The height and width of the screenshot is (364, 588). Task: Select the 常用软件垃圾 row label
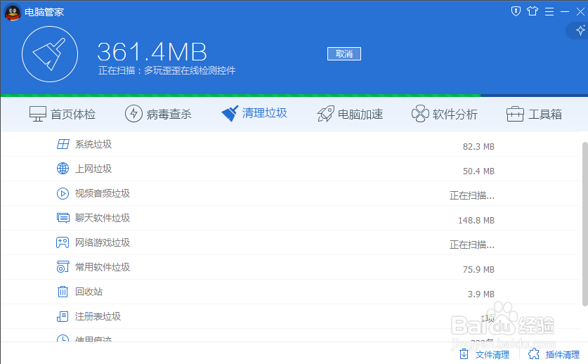pyautogui.click(x=103, y=267)
